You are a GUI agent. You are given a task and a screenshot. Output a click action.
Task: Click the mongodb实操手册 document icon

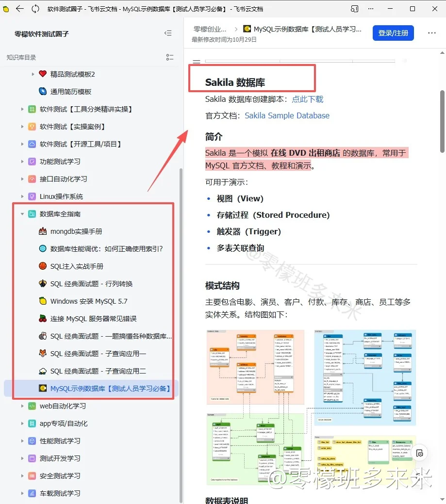click(x=43, y=231)
